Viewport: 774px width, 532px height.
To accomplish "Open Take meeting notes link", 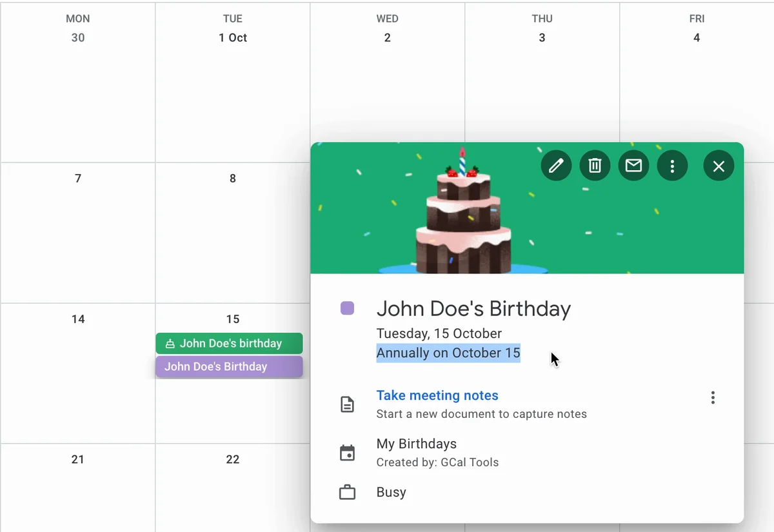I will 437,395.
